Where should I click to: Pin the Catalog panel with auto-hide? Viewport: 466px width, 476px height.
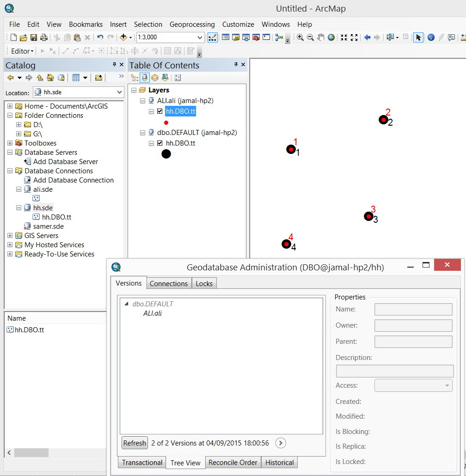coord(114,64)
